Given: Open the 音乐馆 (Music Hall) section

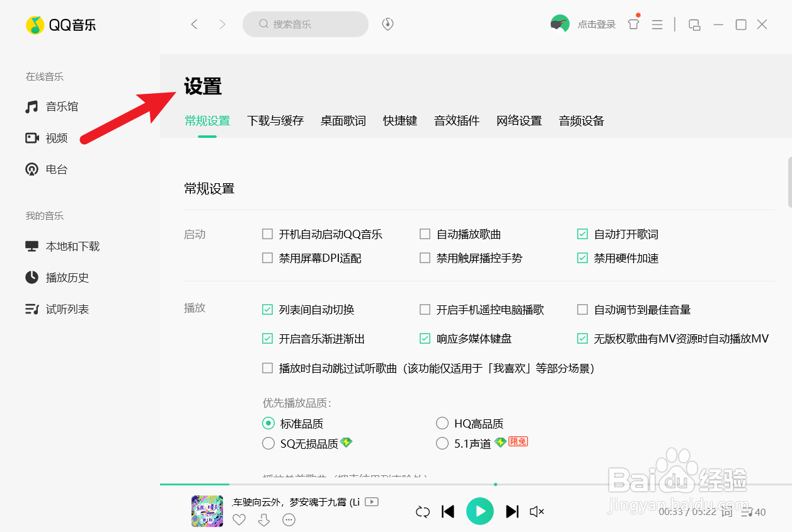Looking at the screenshot, I should click(59, 106).
